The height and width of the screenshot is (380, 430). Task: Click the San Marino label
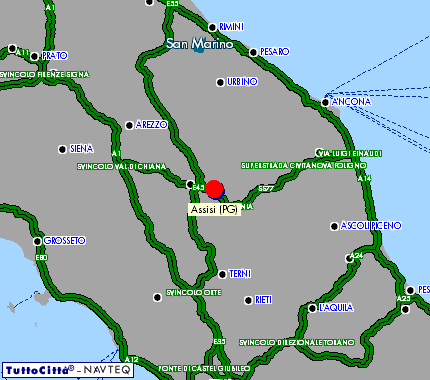pos(200,44)
